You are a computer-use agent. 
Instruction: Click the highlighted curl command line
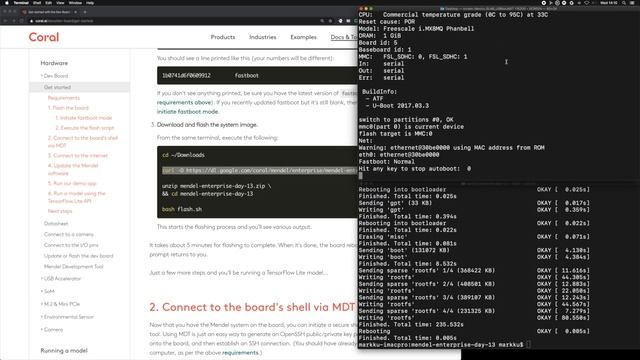[x=260, y=171]
